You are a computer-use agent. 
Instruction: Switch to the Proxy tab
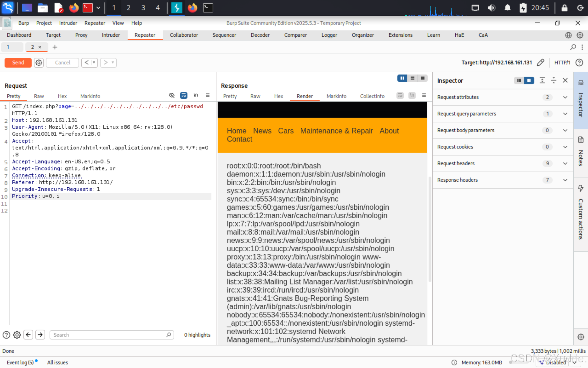81,35
